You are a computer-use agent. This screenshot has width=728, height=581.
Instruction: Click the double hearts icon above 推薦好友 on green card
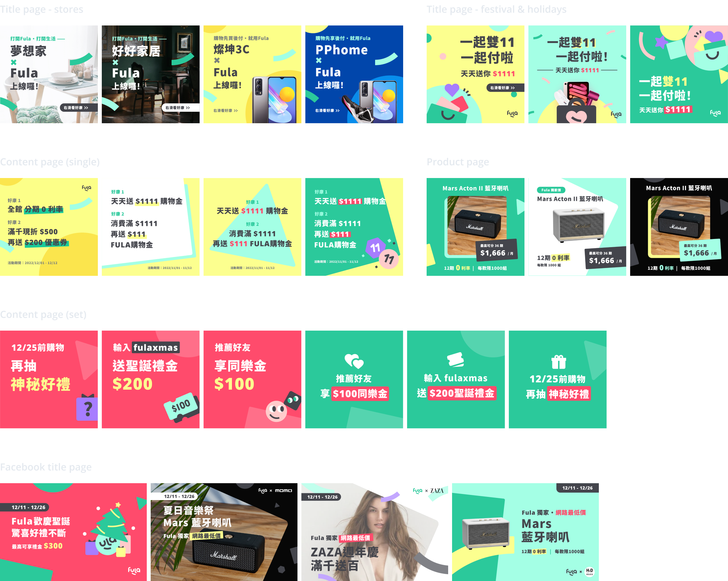pos(354,361)
